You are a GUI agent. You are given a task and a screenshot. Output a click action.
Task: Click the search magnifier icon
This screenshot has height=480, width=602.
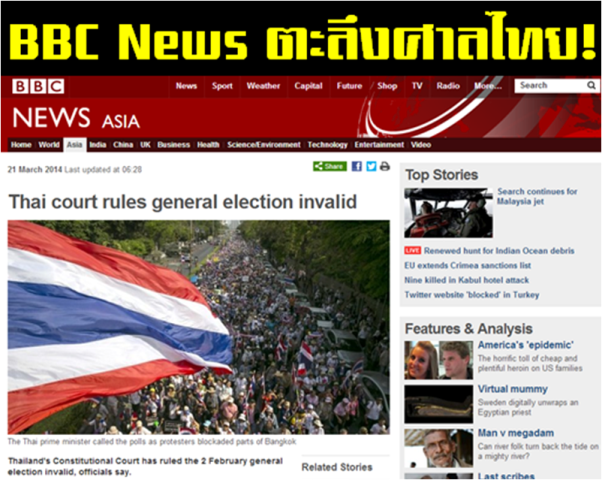[591, 85]
